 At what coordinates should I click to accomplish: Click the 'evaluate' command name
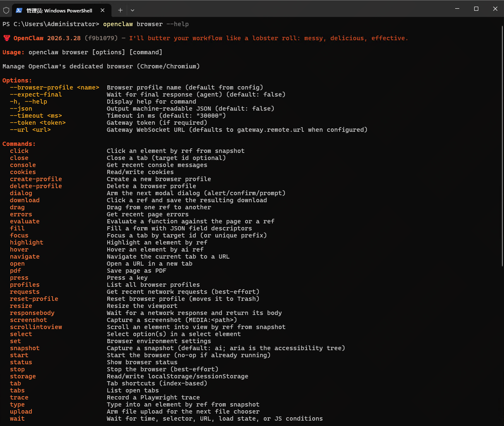coord(25,221)
